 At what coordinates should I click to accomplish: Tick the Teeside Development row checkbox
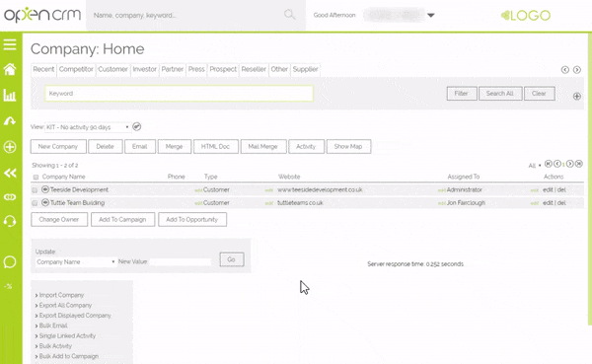[x=35, y=190]
